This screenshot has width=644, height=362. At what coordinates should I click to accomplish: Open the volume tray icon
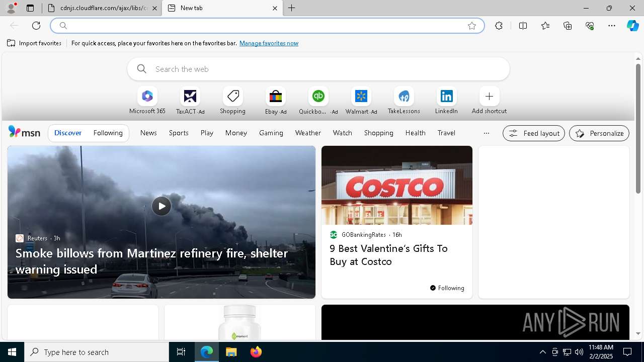click(579, 352)
